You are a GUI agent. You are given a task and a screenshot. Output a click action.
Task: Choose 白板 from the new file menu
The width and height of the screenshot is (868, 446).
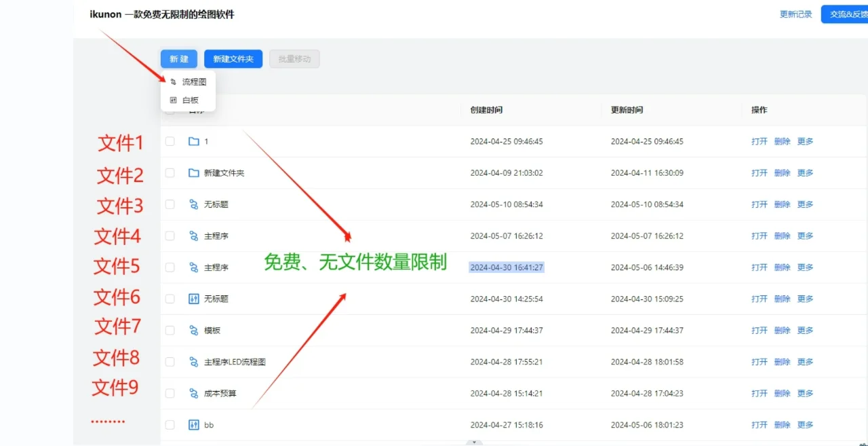189,99
